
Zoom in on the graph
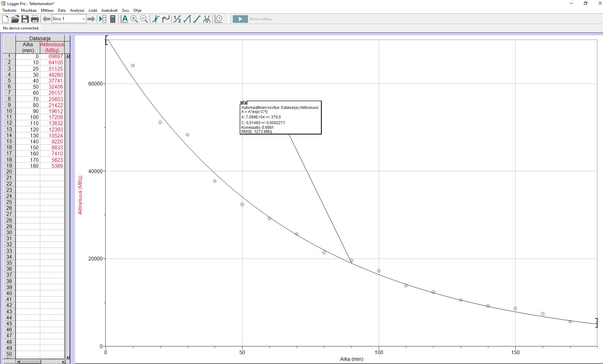pos(134,19)
